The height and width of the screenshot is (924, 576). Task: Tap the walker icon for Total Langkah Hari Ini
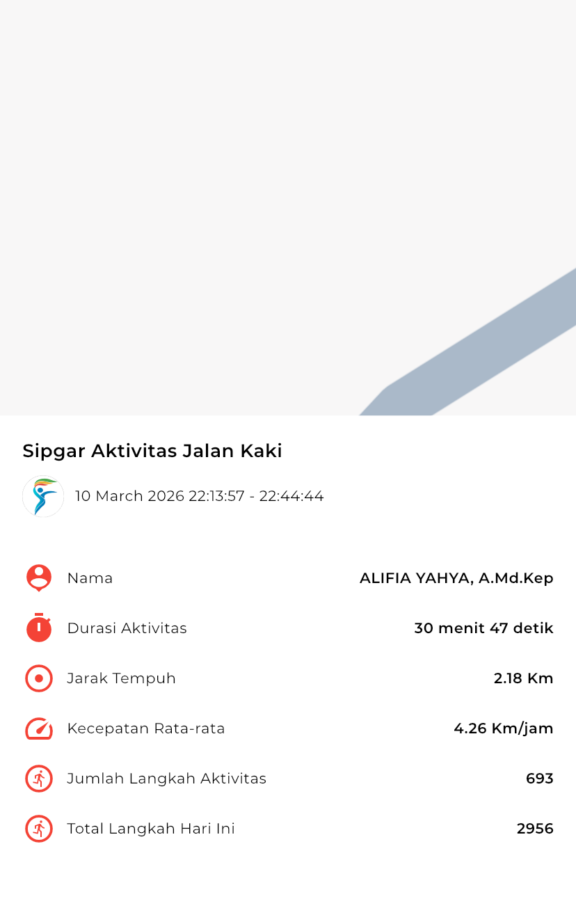pyautogui.click(x=39, y=829)
